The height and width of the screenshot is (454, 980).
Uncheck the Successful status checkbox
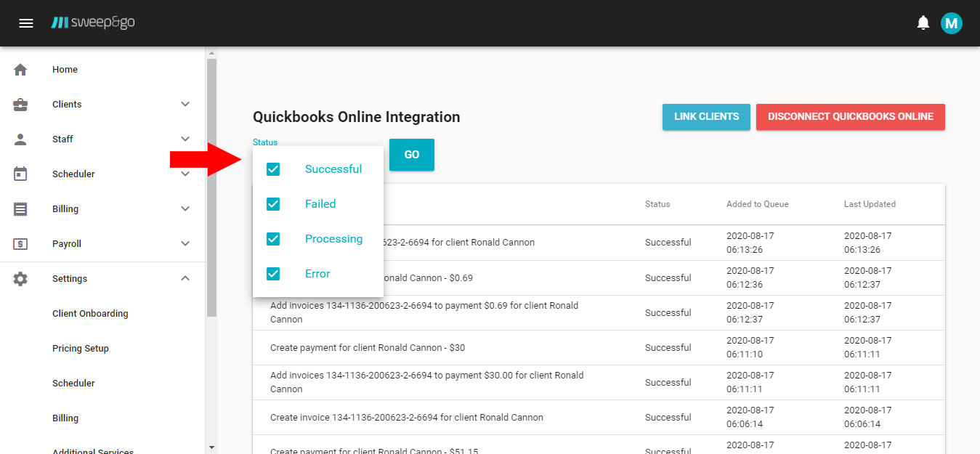tap(272, 169)
